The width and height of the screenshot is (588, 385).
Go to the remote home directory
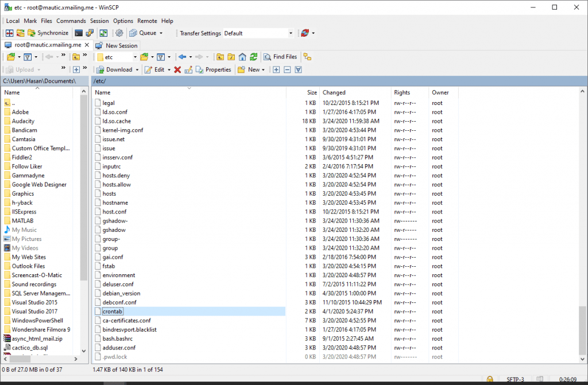242,56
